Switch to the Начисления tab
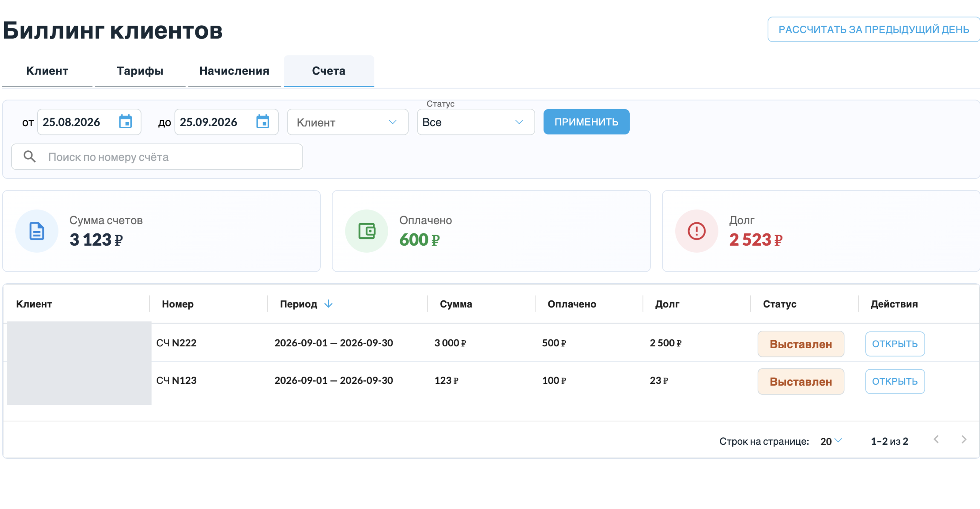The width and height of the screenshot is (980, 509). [235, 71]
